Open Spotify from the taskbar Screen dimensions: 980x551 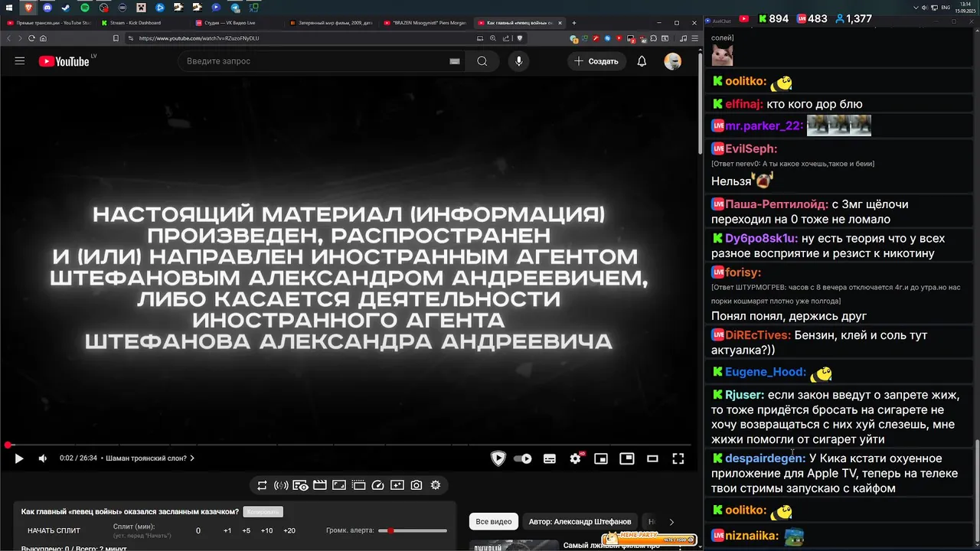pyautogui.click(x=84, y=8)
